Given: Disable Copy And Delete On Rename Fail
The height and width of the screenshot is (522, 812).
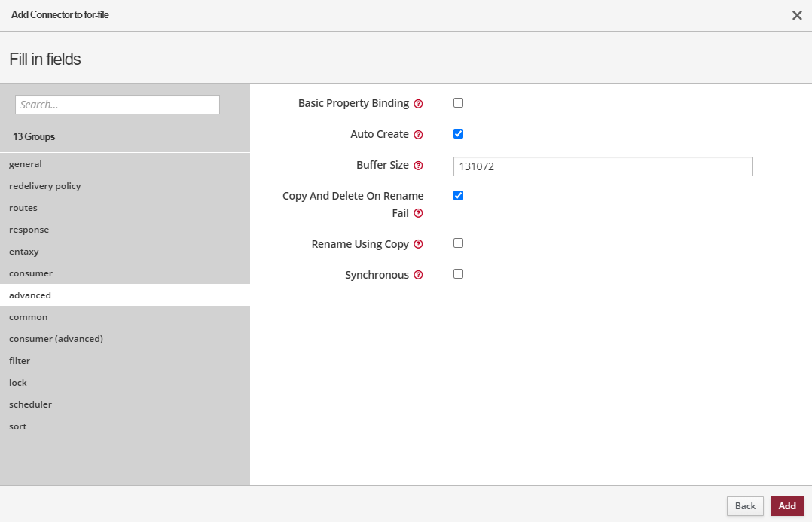Looking at the screenshot, I should point(458,196).
